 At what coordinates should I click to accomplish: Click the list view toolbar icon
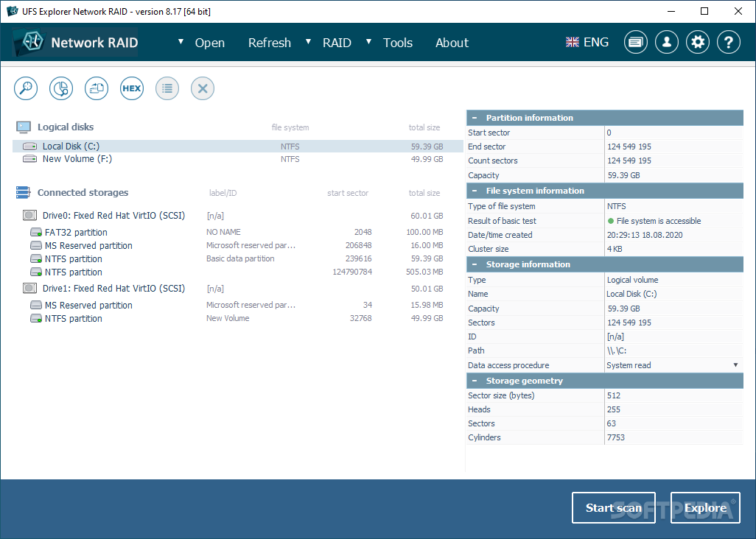click(167, 88)
